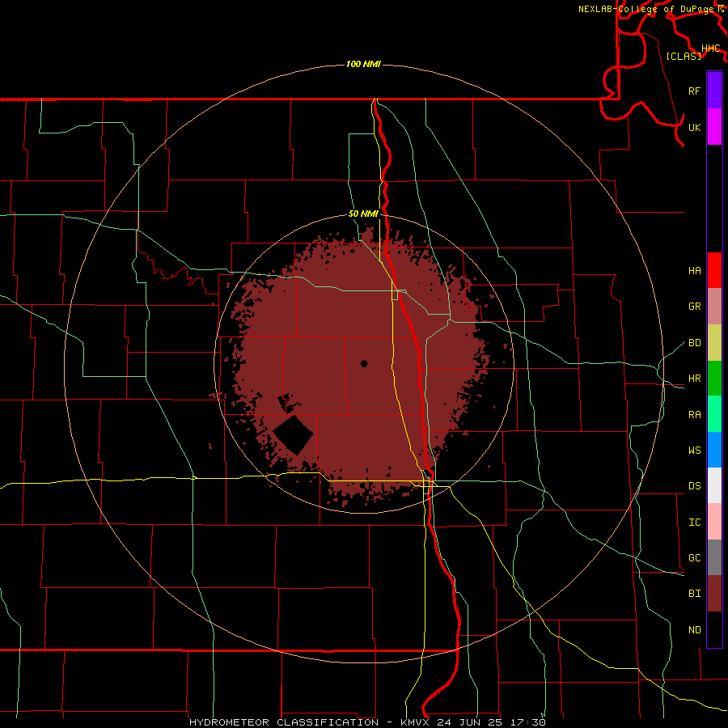The image size is (728, 728).
Task: Click the radar site center dot
Action: pos(364,363)
